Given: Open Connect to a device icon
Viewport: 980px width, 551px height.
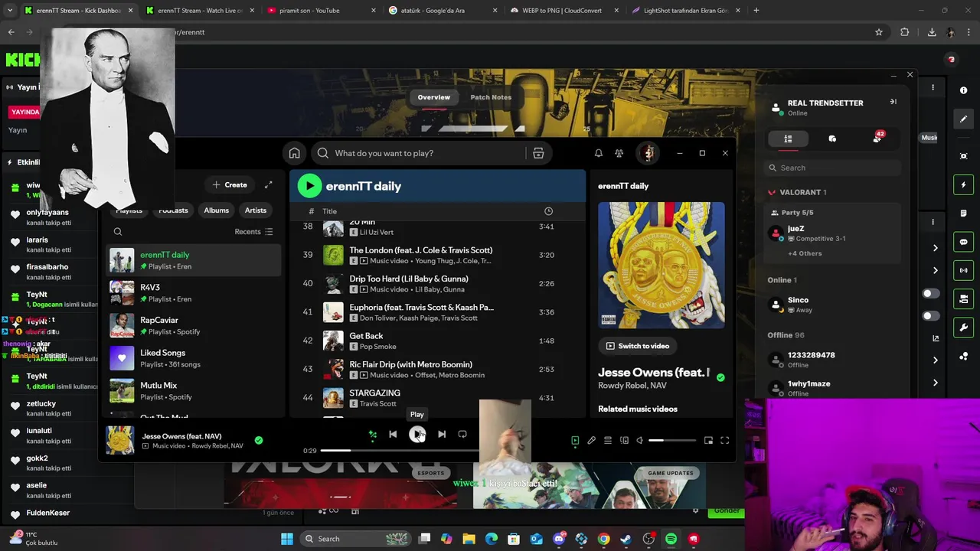Looking at the screenshot, I should [624, 440].
